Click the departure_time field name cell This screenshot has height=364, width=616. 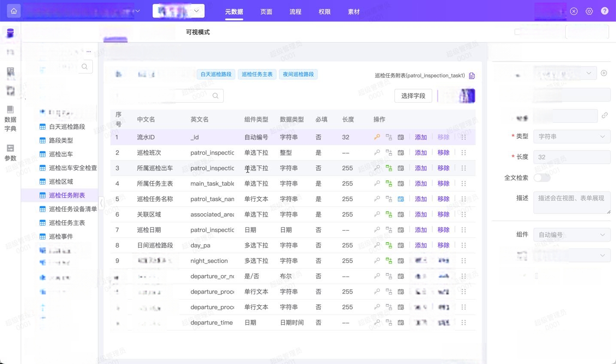pos(212,323)
